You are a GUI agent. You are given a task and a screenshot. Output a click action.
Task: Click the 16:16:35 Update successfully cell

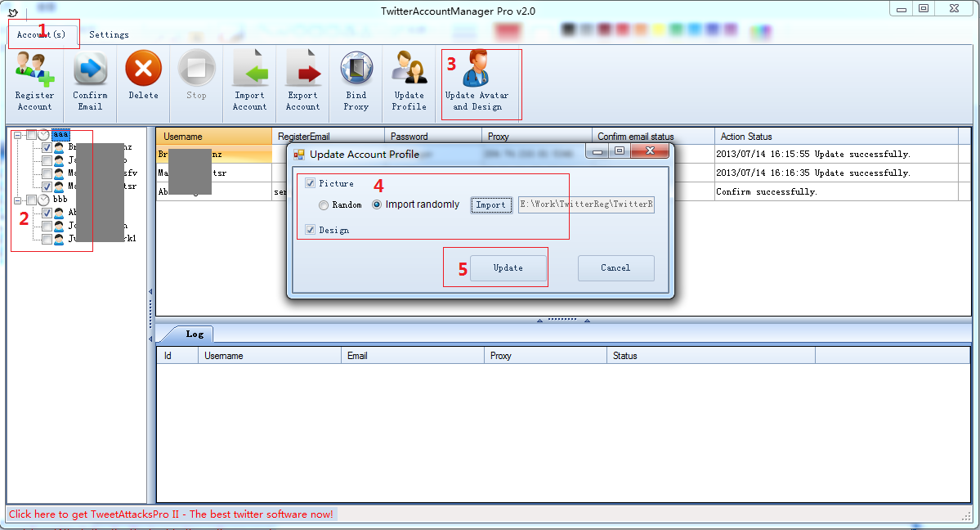point(836,173)
